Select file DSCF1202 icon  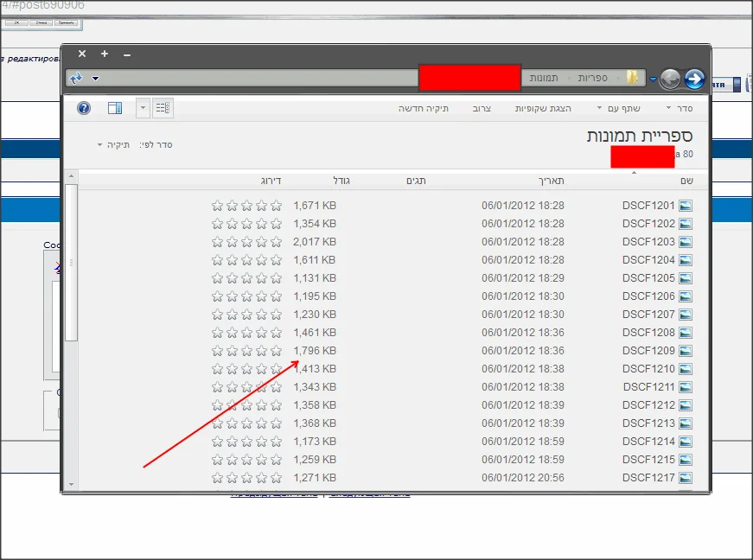click(x=686, y=224)
